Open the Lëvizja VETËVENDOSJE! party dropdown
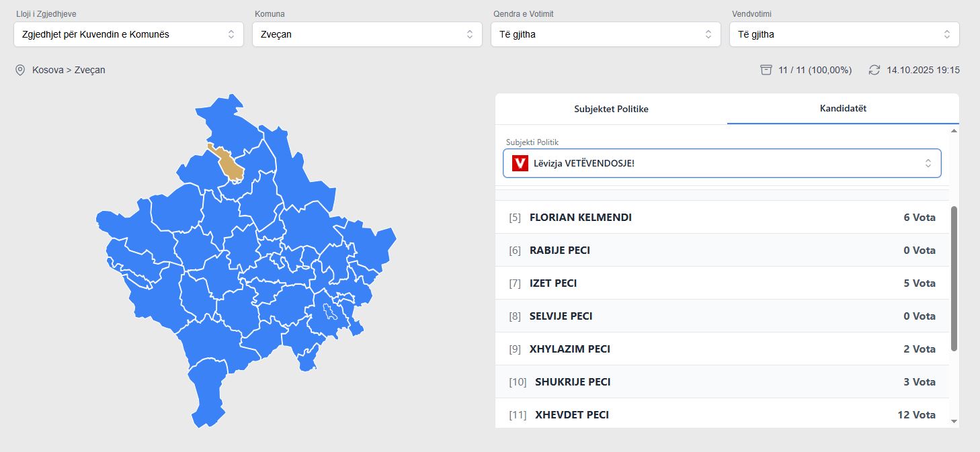The height and width of the screenshot is (452, 980). tap(722, 163)
